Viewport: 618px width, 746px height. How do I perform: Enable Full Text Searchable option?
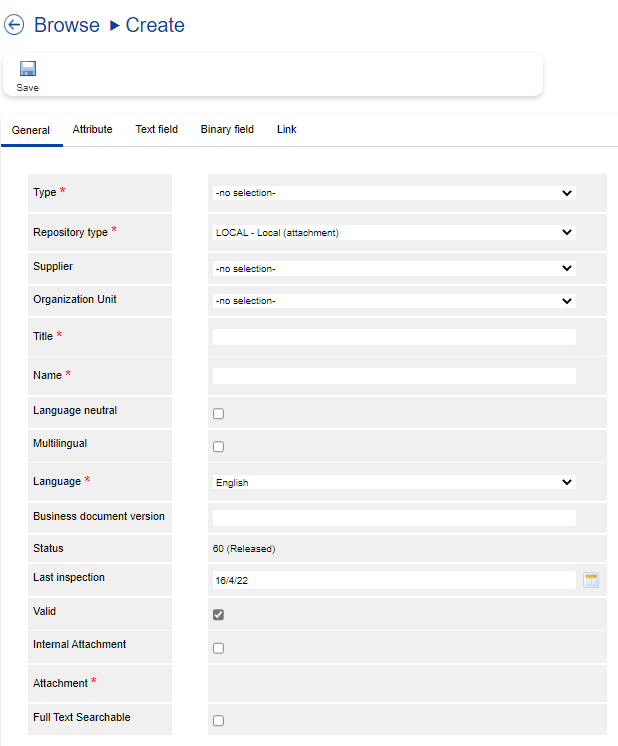pos(218,721)
